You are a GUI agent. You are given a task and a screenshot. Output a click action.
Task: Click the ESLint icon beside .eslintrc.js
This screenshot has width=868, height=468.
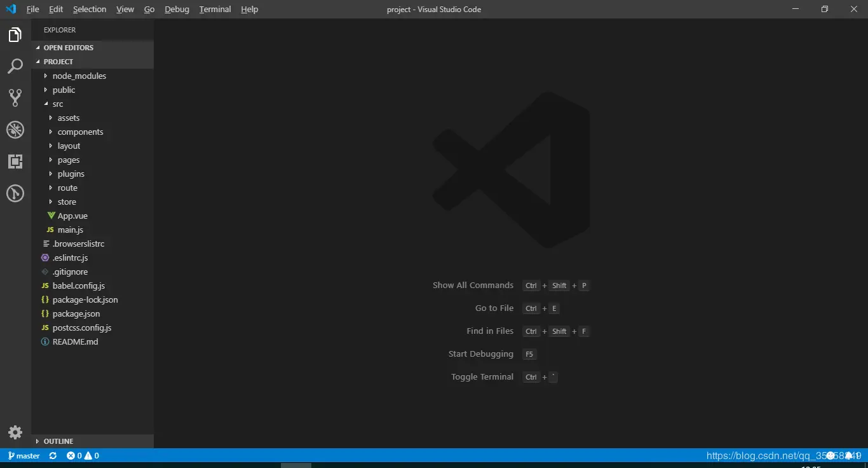(45, 258)
